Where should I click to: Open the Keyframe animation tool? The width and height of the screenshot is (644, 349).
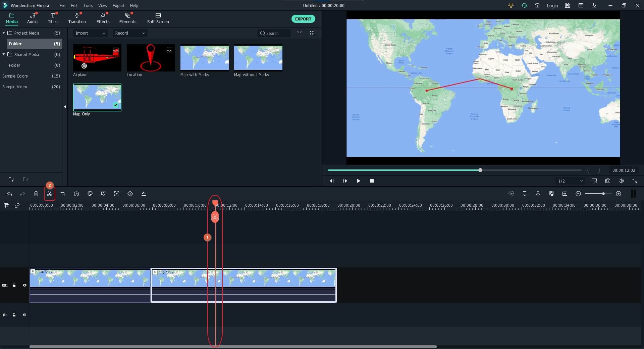130,194
